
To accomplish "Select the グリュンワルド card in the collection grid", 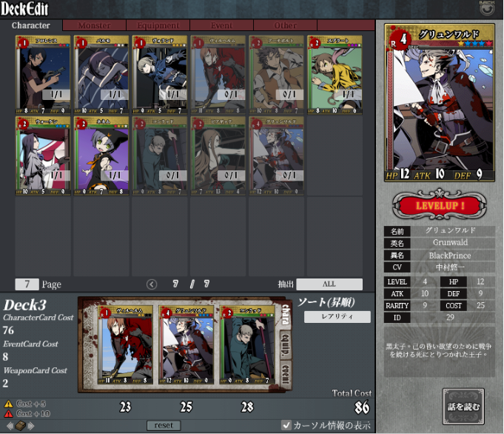I will [x=277, y=156].
